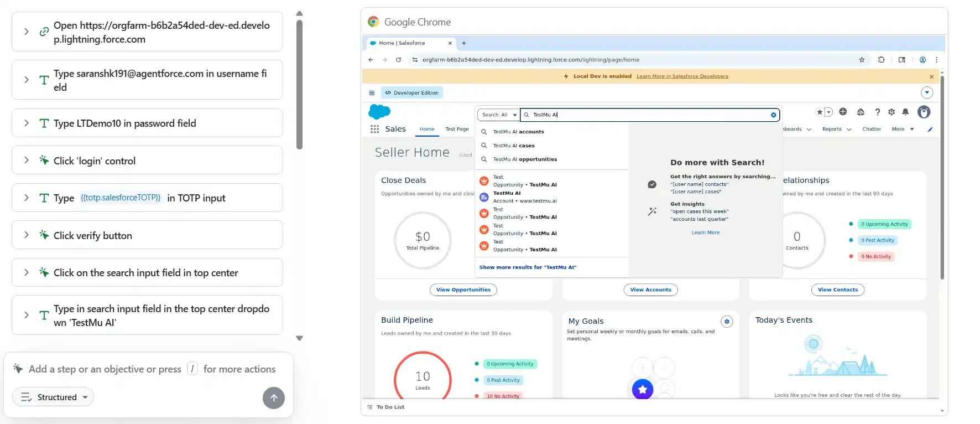Click 'Learn More in Salesforce Developers' link
Image resolution: width=980 pixels, height=424 pixels.
coord(682,76)
